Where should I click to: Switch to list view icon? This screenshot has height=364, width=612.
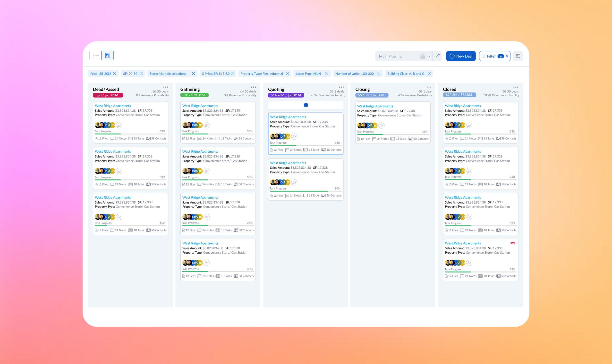point(96,55)
